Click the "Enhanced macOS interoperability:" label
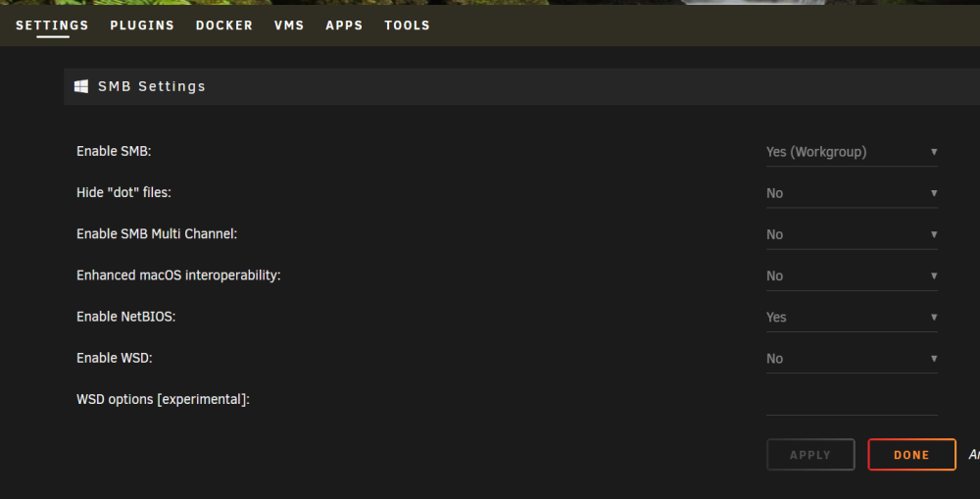 178,275
